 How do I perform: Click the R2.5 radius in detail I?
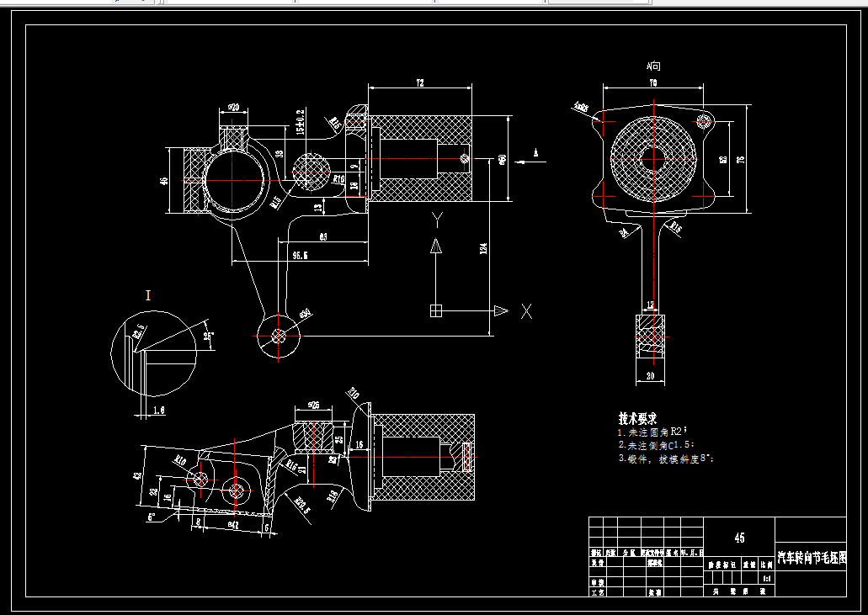click(x=138, y=331)
